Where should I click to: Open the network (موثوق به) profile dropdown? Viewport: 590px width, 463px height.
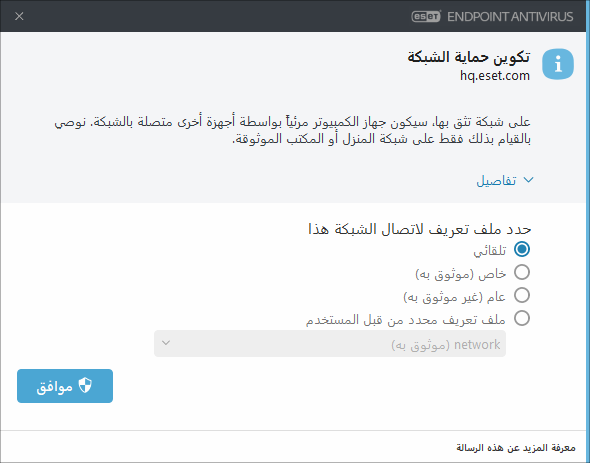(330, 344)
